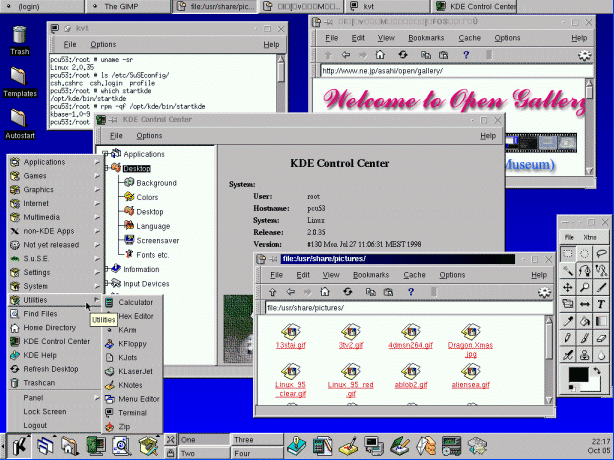Expand Input Devices node in Control Center tree
The image size is (614, 460).
tap(106, 283)
